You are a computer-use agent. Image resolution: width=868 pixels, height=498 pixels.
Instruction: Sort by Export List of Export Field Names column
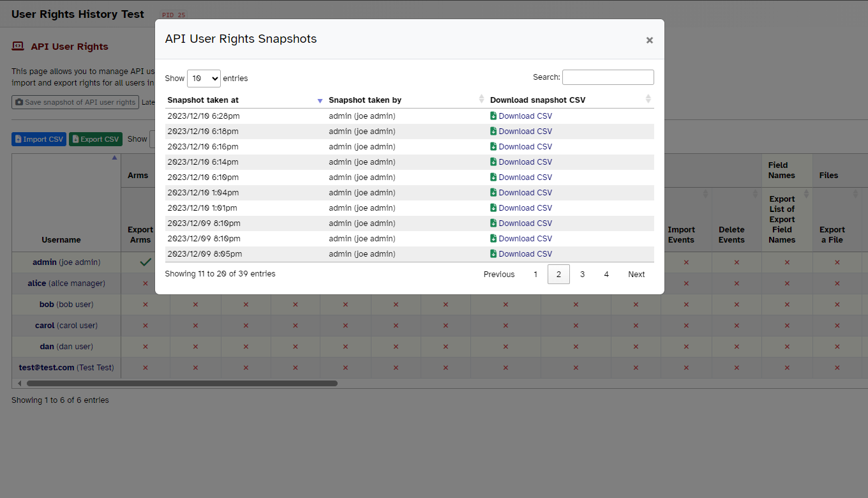tap(787, 220)
